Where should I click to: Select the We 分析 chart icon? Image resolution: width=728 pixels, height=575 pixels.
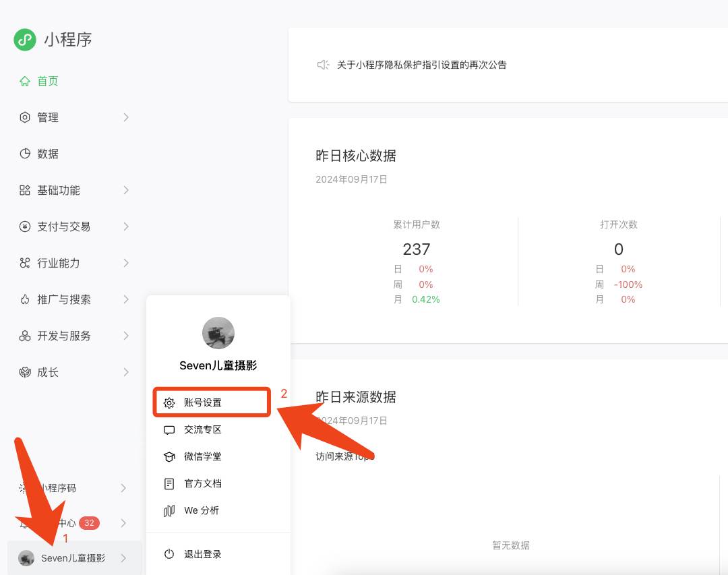click(x=169, y=510)
